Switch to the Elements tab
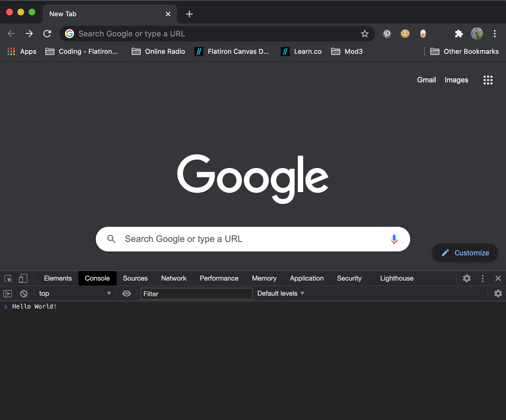The image size is (506, 420). (x=58, y=278)
